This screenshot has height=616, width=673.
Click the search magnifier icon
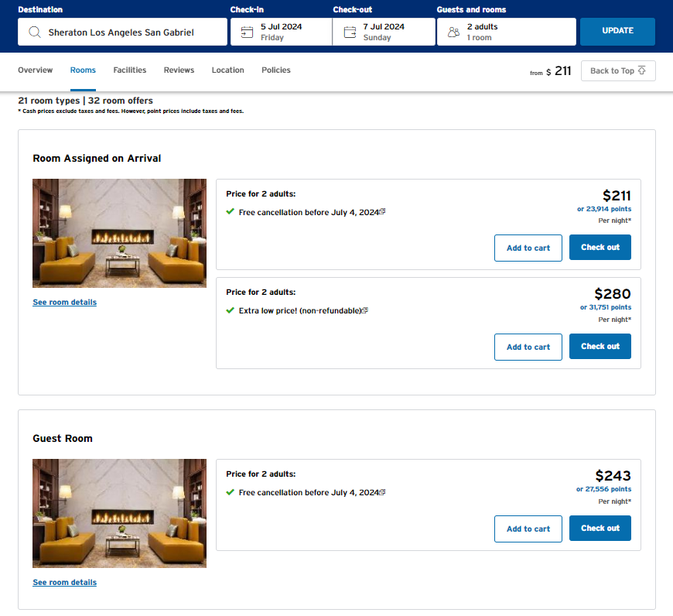[x=34, y=32]
